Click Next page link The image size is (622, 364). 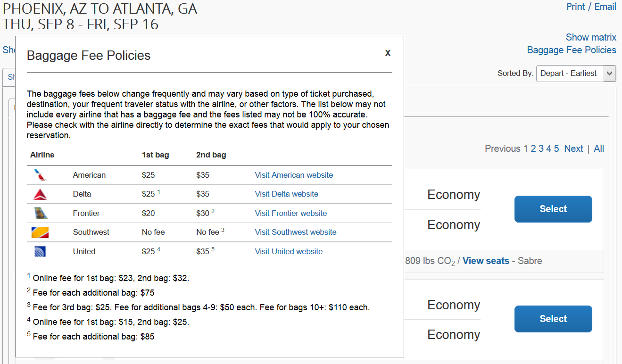(573, 149)
